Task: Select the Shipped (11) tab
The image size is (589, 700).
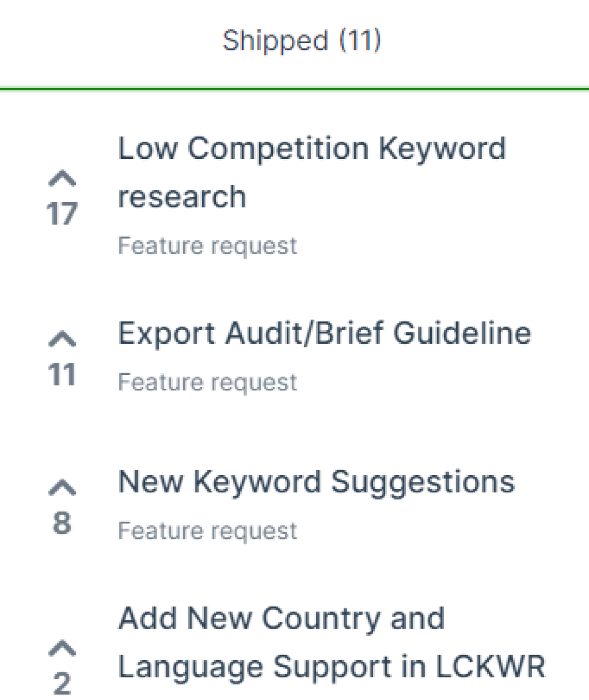Action: (x=301, y=41)
